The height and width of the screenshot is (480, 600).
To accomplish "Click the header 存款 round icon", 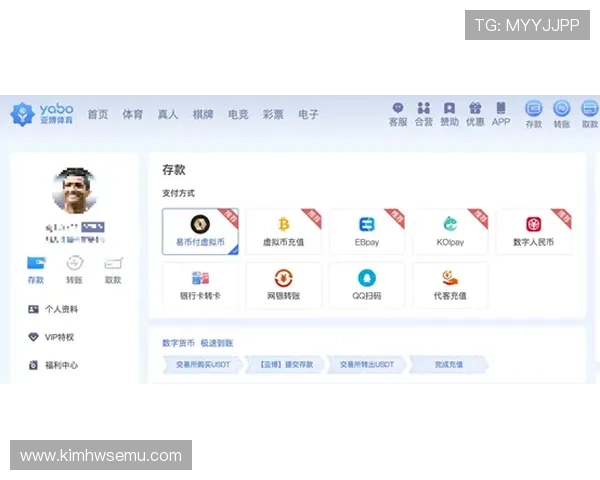I will pos(533,108).
